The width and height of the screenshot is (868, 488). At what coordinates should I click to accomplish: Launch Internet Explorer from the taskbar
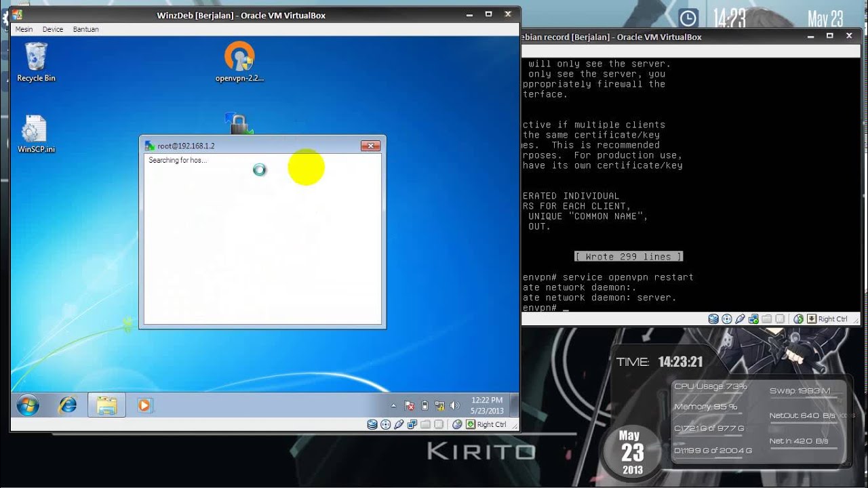point(68,405)
